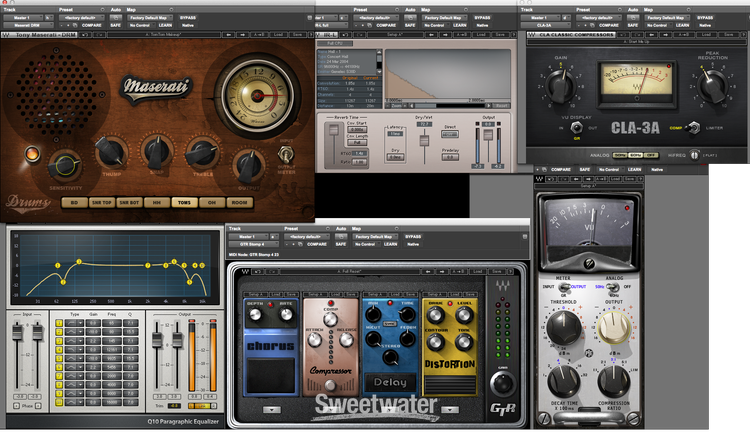This screenshot has width=750, height=432.
Task: Click SAFE button in Maserati DRM header
Action: 116,25
